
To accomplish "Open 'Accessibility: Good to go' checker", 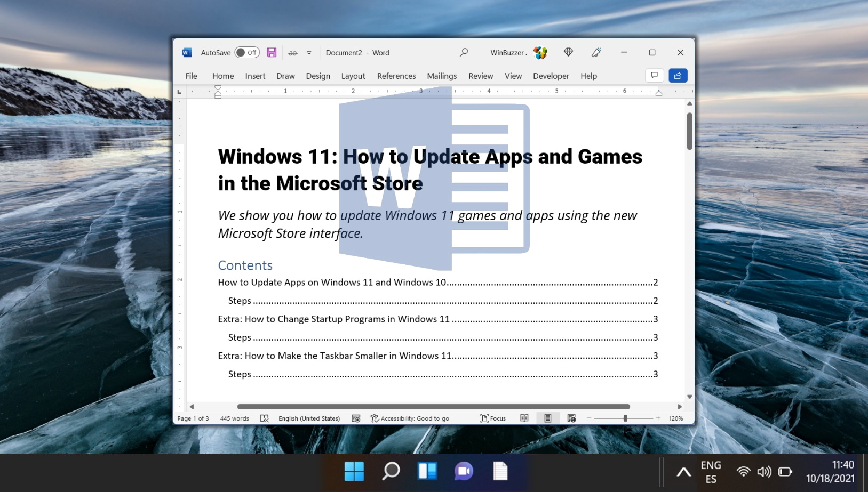I will click(410, 418).
